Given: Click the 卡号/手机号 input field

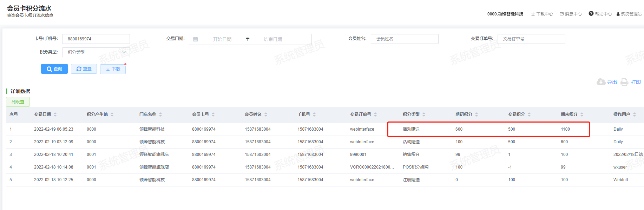Looking at the screenshot, I should click(96, 39).
